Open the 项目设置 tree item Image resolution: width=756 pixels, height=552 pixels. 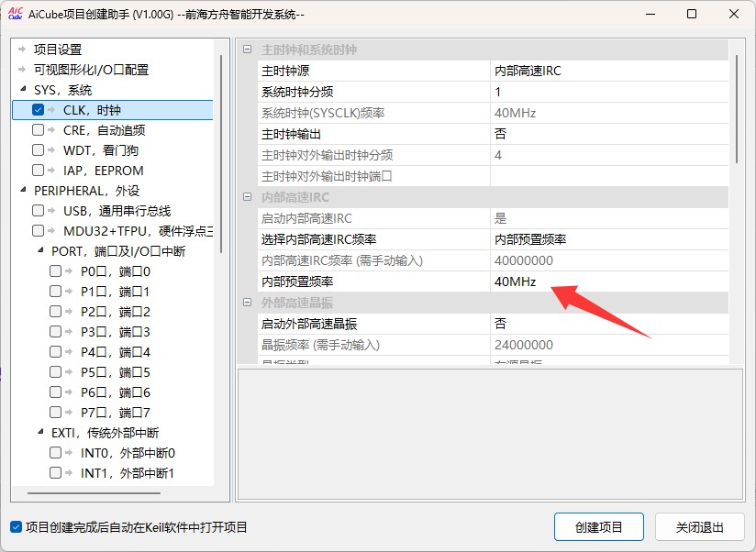[x=58, y=50]
